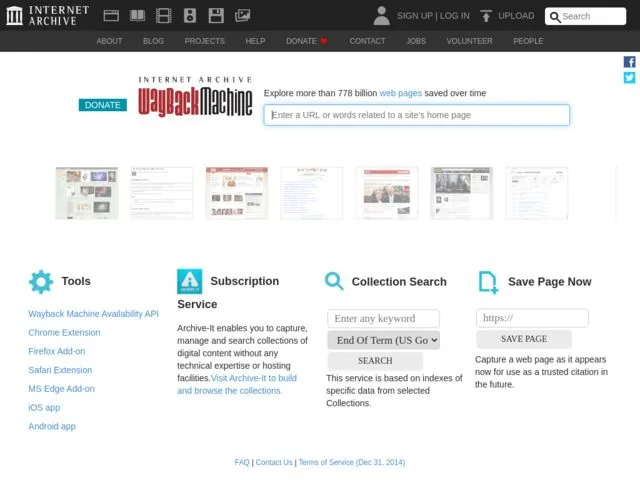The height and width of the screenshot is (480, 640).
Task: Open the iOS app link
Action: tap(44, 408)
